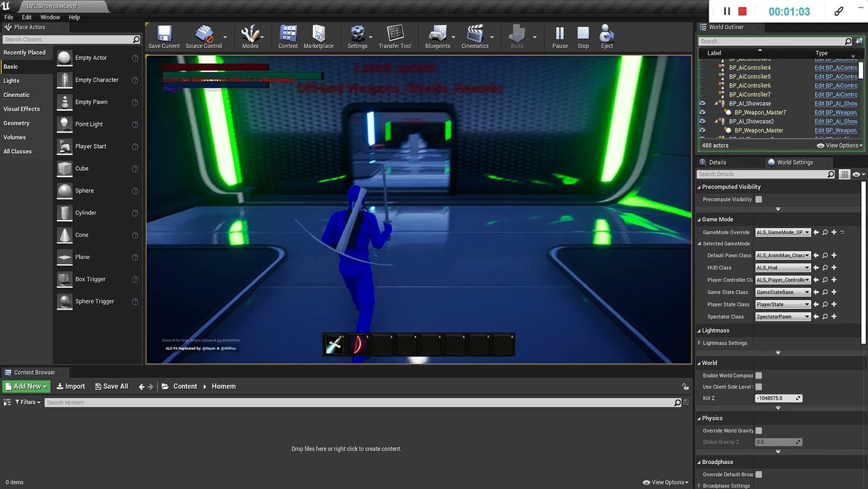Open Edit BP_AiController4 blueprint link

point(836,68)
